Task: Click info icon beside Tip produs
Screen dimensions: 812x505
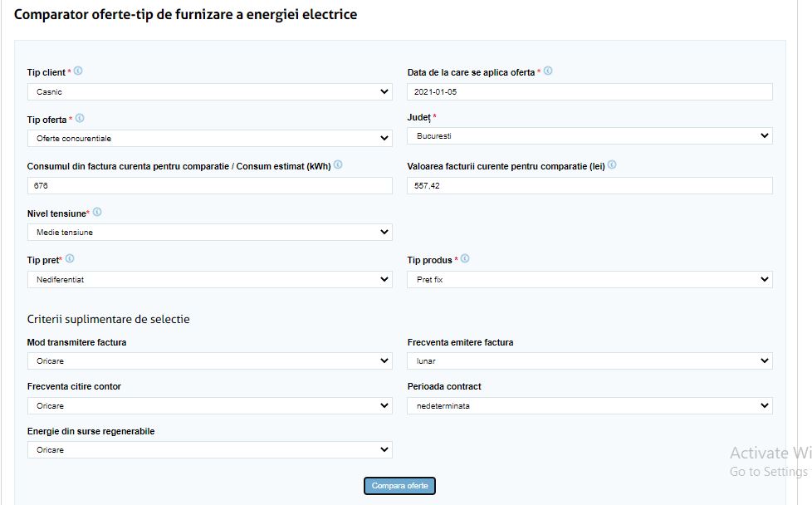Action: (465, 258)
